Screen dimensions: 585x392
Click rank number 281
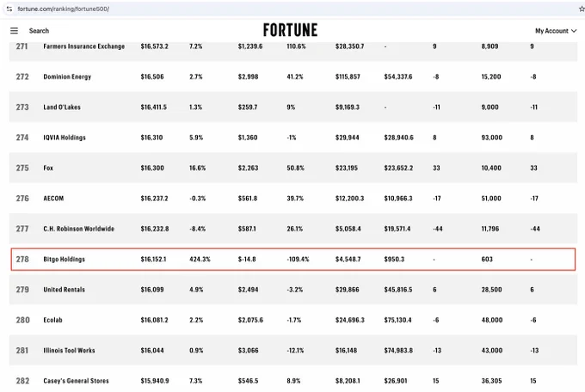pos(22,350)
